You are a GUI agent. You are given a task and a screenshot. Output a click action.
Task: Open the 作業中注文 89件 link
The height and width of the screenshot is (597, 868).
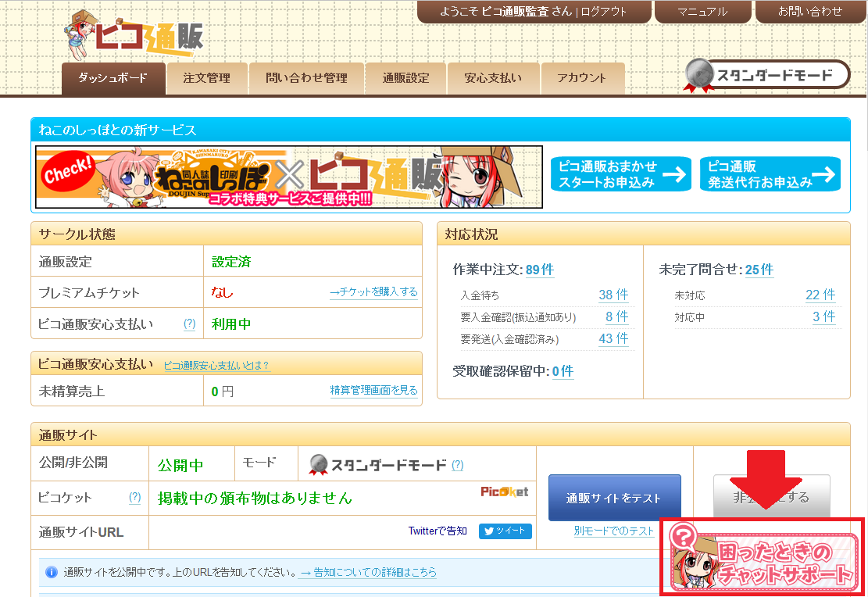[x=539, y=270]
